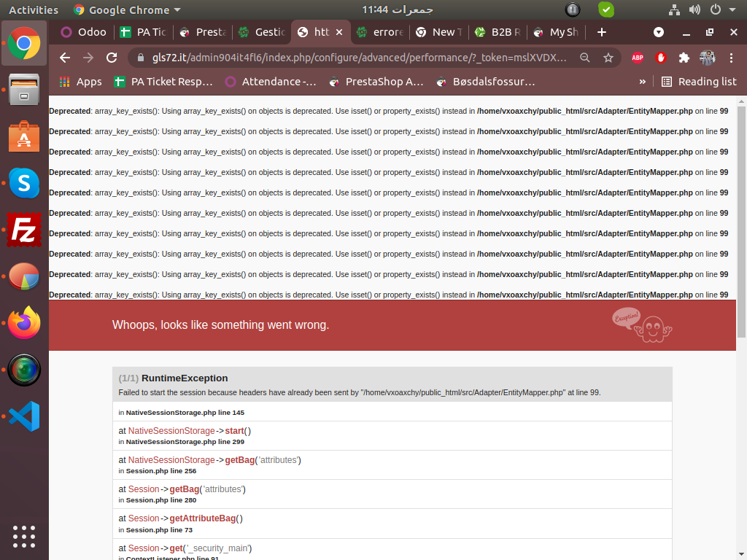Open the tab search dropdown arrow
The width and height of the screenshot is (747, 560).
click(659, 32)
